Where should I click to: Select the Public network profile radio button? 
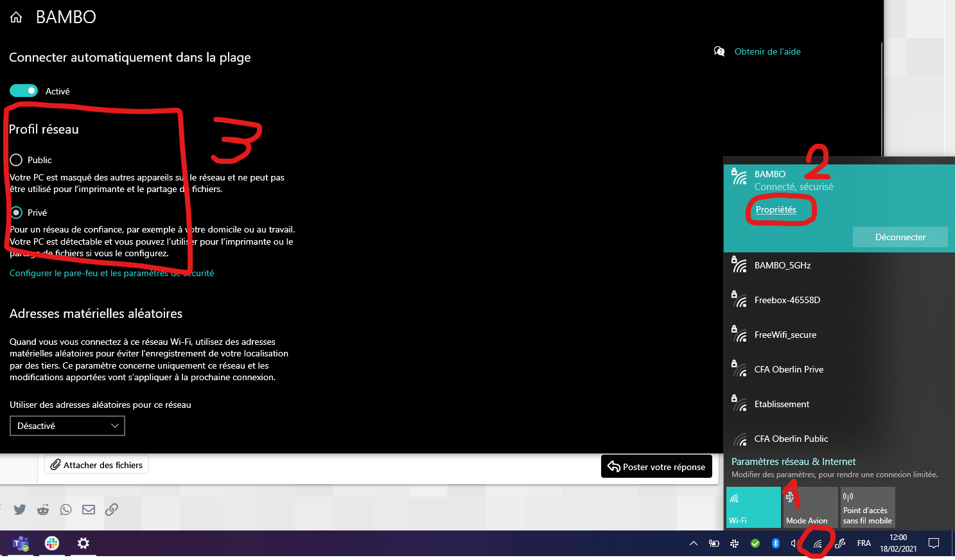(16, 160)
